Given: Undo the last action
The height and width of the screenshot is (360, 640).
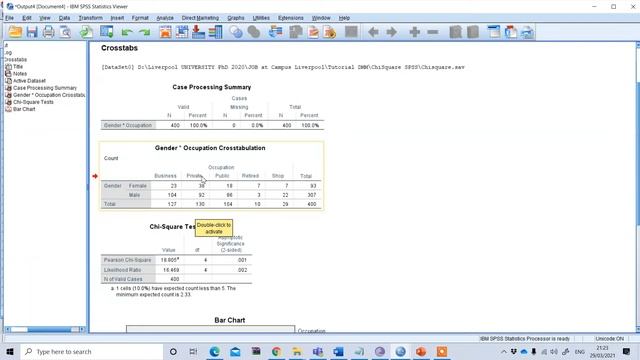Looking at the screenshot, I should (127, 32).
